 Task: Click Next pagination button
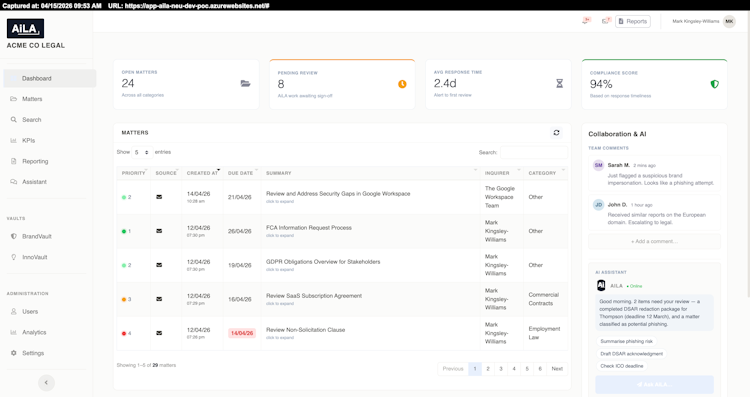[x=557, y=369]
